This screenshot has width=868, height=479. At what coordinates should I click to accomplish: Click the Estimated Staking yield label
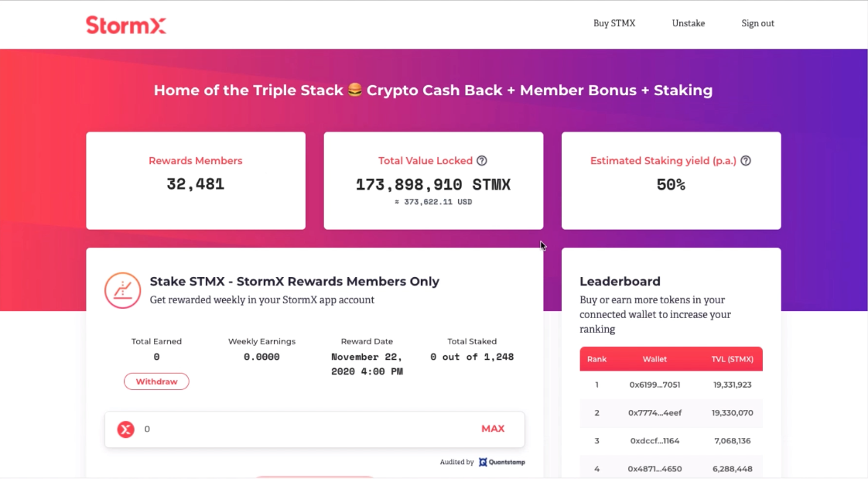663,161
